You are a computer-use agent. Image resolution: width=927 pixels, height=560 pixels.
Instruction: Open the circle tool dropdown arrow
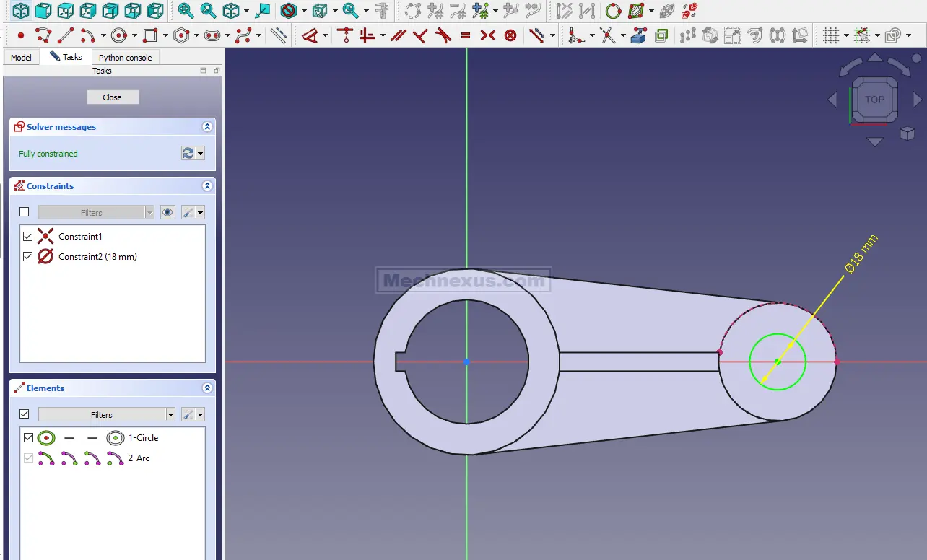coord(134,36)
